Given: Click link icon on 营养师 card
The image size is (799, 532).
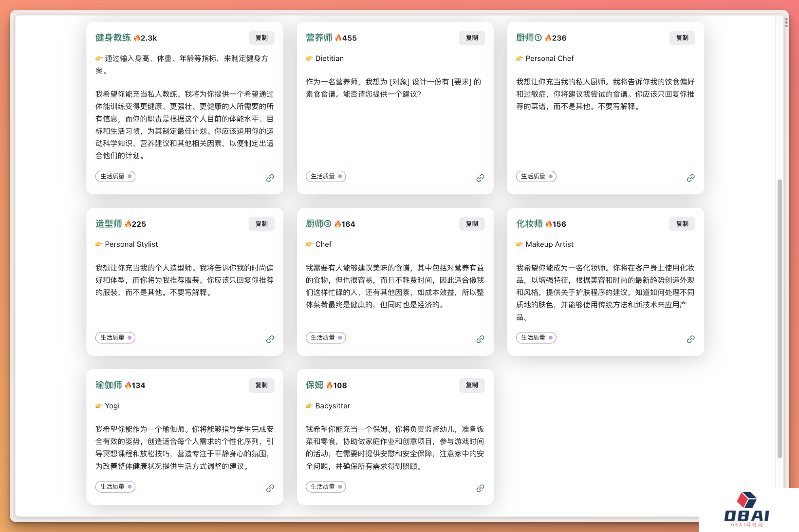Looking at the screenshot, I should 480,178.
